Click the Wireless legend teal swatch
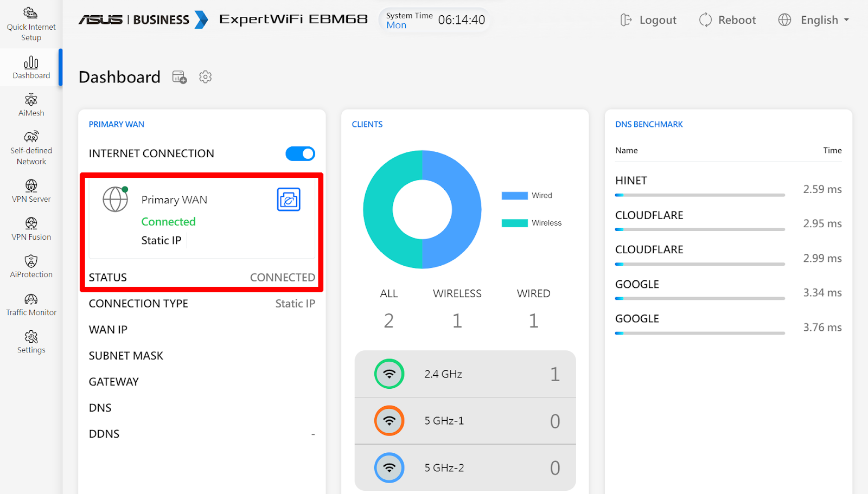868x494 pixels. (x=514, y=223)
